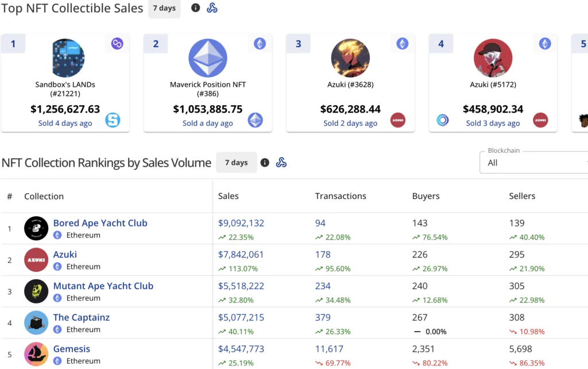Click The Captainz logo icon

pos(36,323)
